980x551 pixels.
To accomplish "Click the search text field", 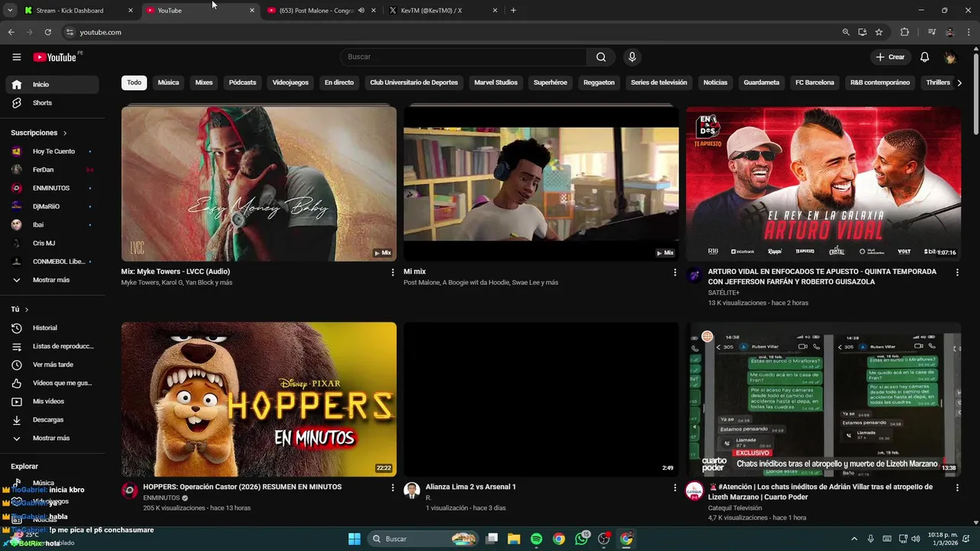I will pyautogui.click(x=463, y=57).
